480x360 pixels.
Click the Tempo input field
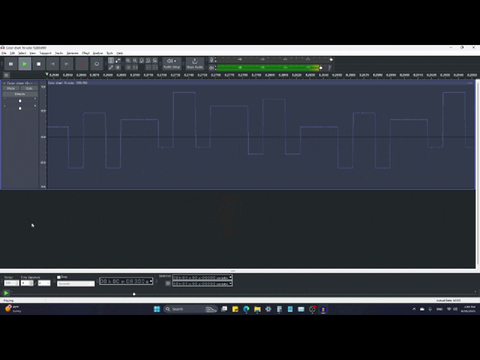click(11, 283)
